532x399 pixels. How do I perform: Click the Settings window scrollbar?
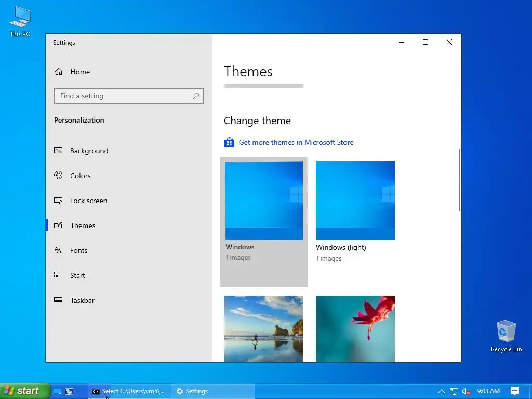(x=460, y=180)
